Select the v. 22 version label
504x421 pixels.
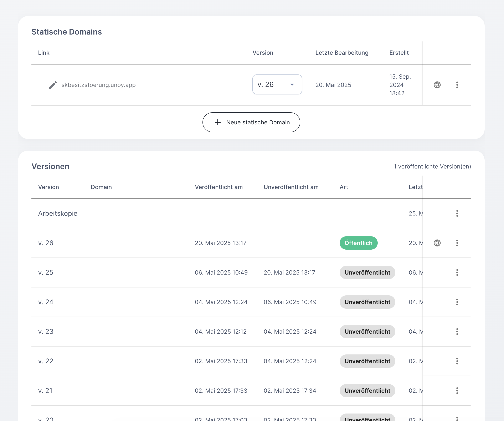coord(46,361)
